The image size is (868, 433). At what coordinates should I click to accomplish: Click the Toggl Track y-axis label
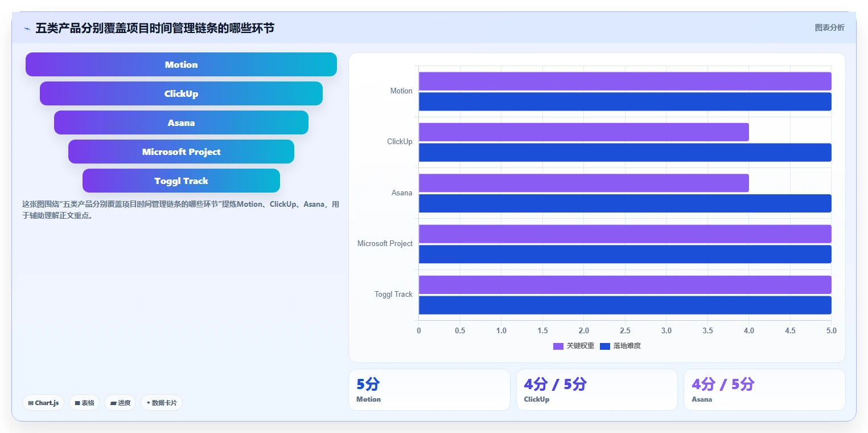pyautogui.click(x=393, y=295)
